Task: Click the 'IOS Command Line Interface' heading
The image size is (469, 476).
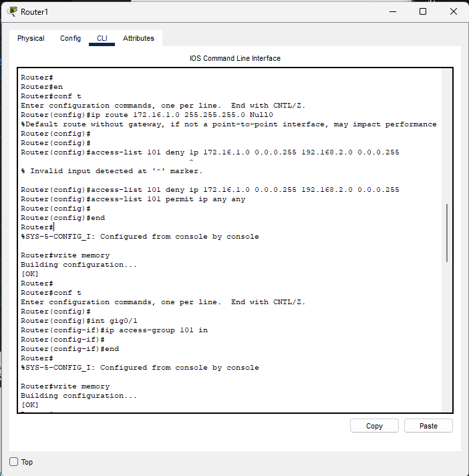Action: click(x=235, y=58)
